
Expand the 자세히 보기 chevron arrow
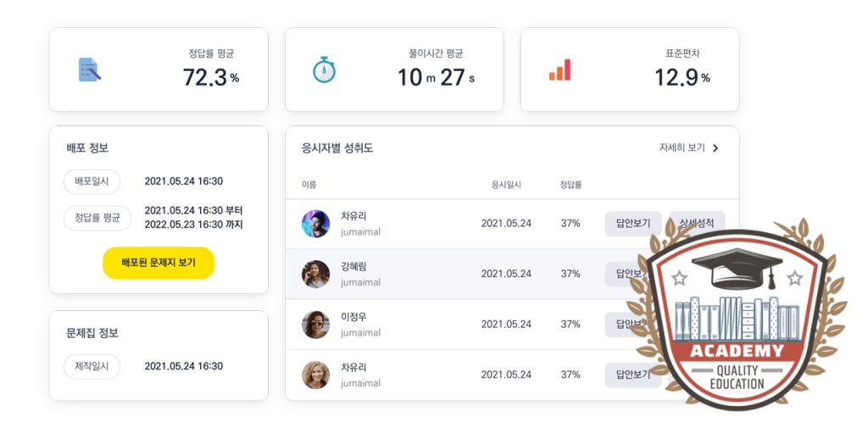715,147
